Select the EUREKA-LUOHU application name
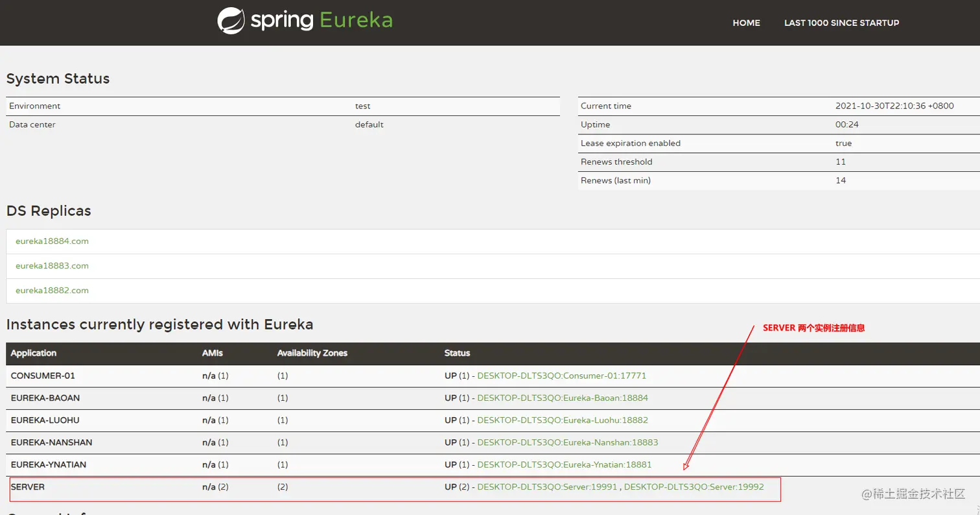Viewport: 980px width, 515px height. [x=45, y=420]
